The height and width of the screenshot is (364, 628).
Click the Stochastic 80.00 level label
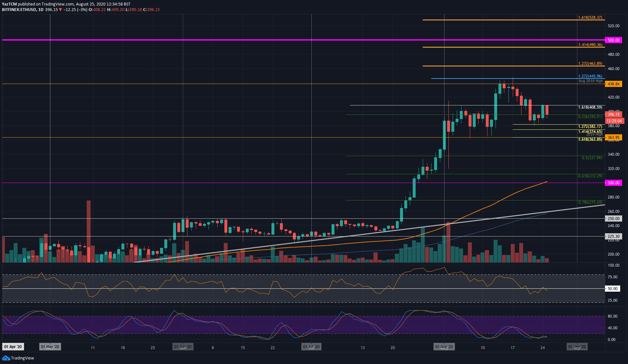[x=612, y=316]
